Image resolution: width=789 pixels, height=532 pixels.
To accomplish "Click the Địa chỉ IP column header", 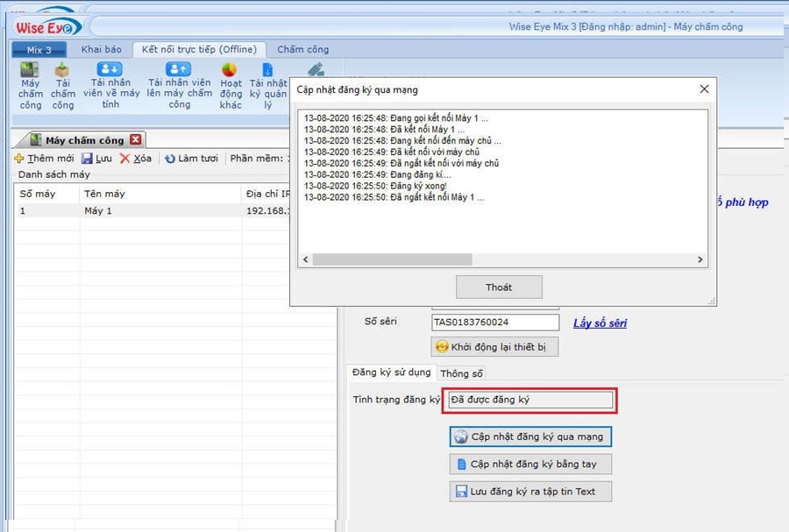I will pyautogui.click(x=266, y=194).
